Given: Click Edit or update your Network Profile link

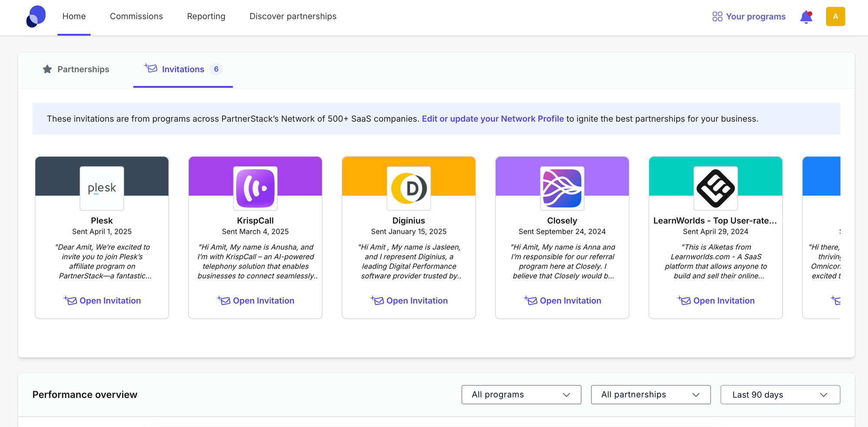Looking at the screenshot, I should [x=493, y=119].
